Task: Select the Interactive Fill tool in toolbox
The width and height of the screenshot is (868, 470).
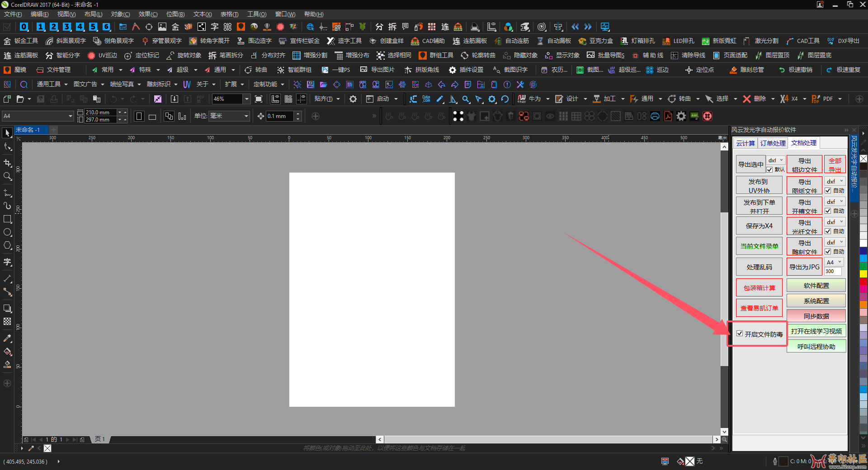Action: [7, 352]
